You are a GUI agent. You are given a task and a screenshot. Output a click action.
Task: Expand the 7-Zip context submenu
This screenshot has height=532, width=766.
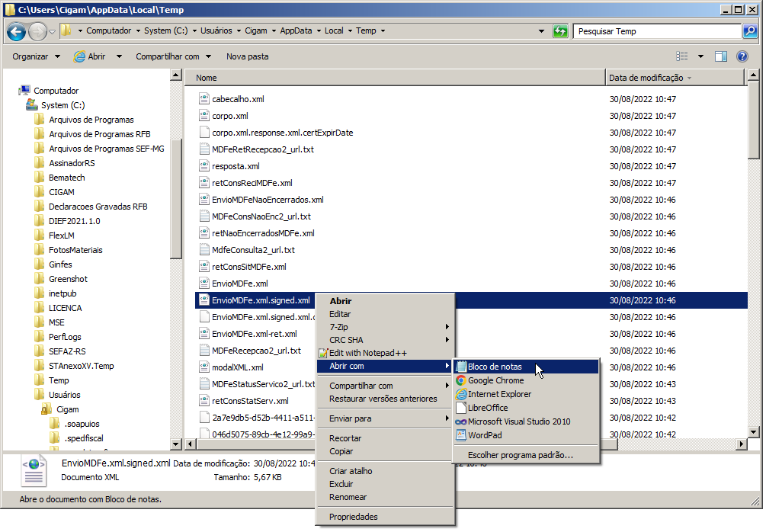click(385, 327)
